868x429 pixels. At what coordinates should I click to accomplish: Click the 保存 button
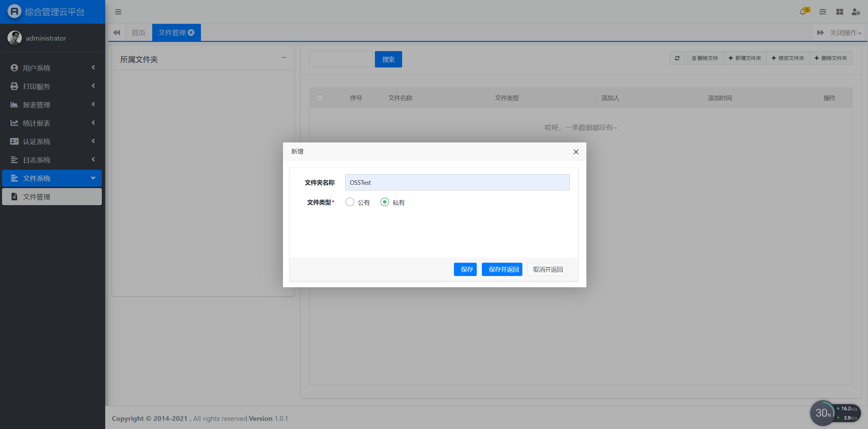coord(465,269)
